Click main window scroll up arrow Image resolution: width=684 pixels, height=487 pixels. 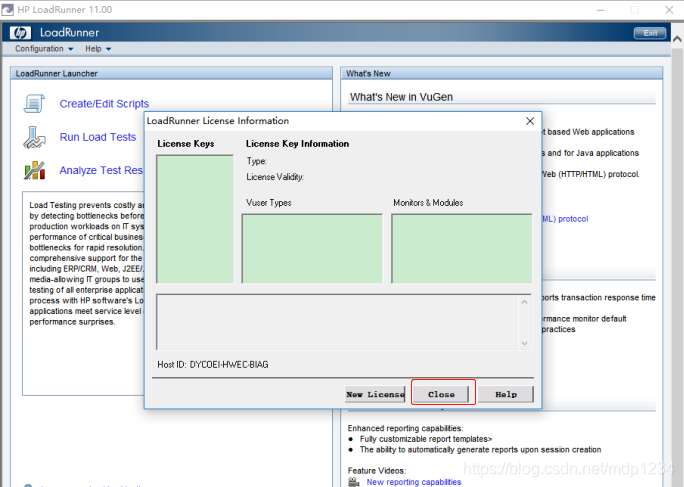pyautogui.click(x=677, y=39)
